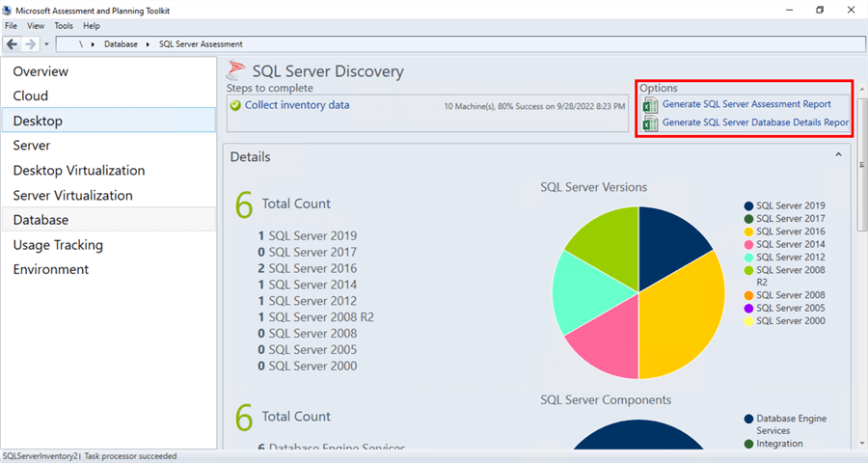Screen dimensions: 868x463
Task: Select Server in the sidebar
Action: tap(108, 145)
